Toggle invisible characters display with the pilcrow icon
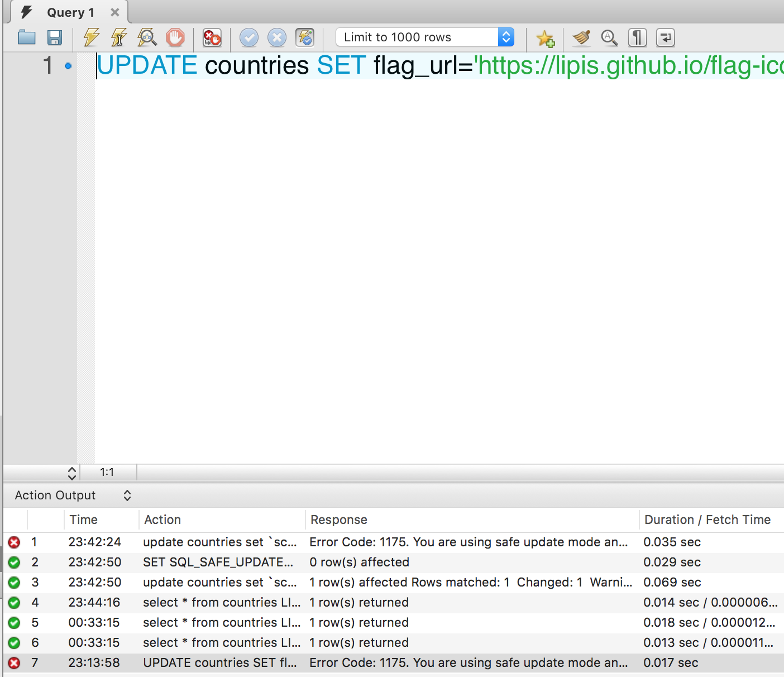The width and height of the screenshot is (784, 677). [x=637, y=37]
